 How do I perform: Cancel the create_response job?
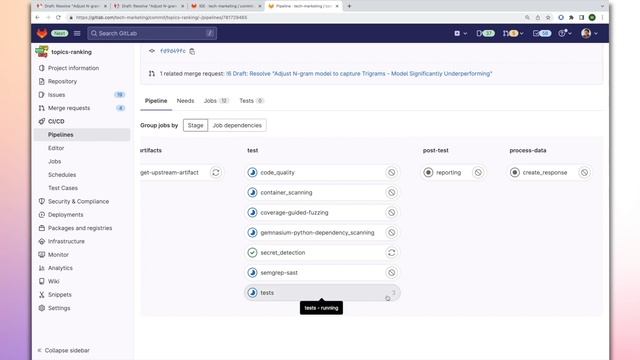[x=584, y=173]
